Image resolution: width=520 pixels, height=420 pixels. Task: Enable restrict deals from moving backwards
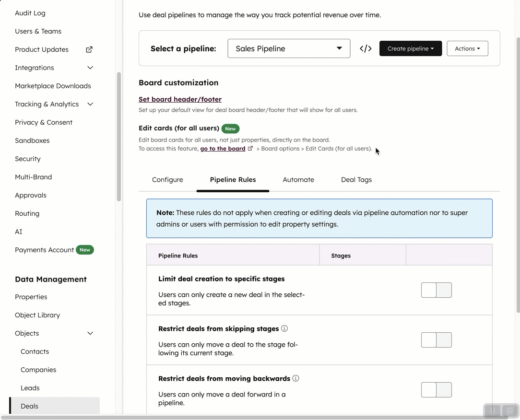(x=436, y=390)
